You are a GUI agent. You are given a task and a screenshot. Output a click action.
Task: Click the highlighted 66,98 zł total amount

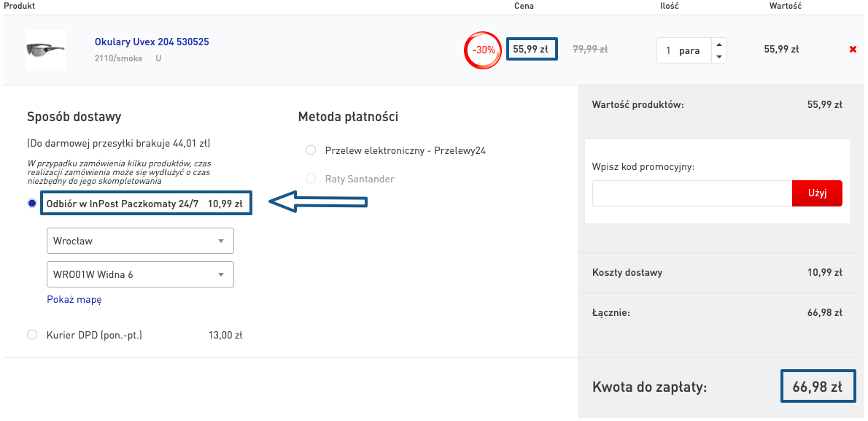(817, 387)
